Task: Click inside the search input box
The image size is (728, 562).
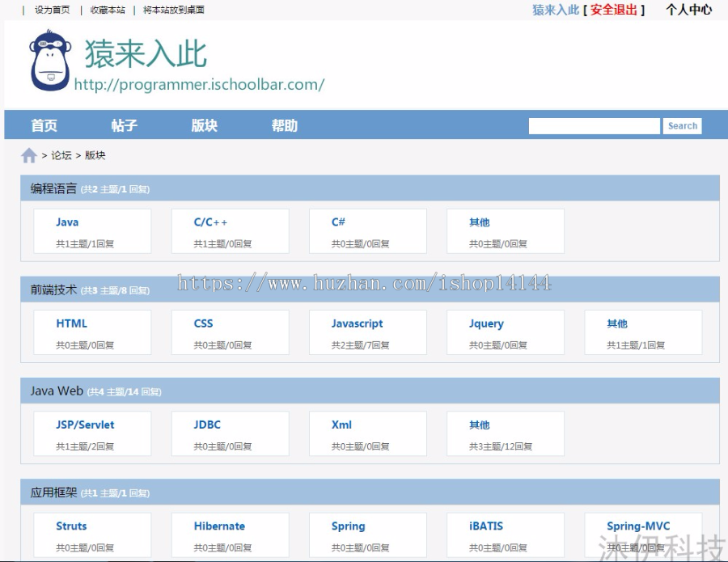Action: pos(595,125)
